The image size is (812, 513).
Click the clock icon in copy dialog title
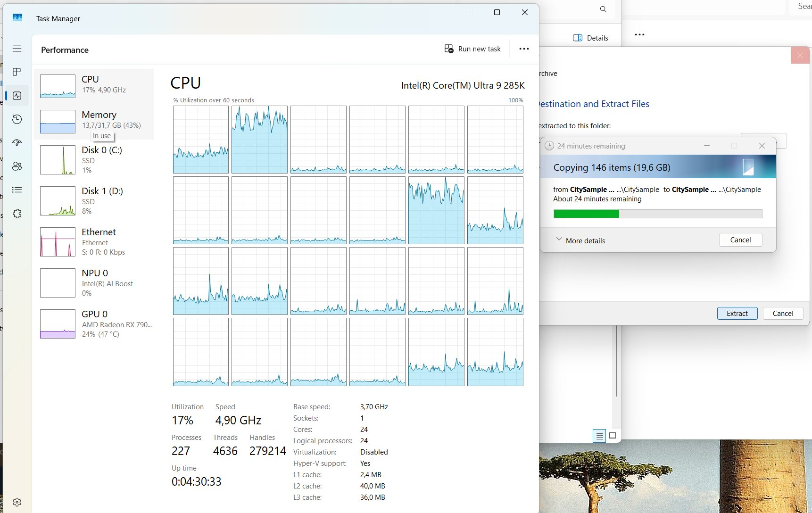549,146
